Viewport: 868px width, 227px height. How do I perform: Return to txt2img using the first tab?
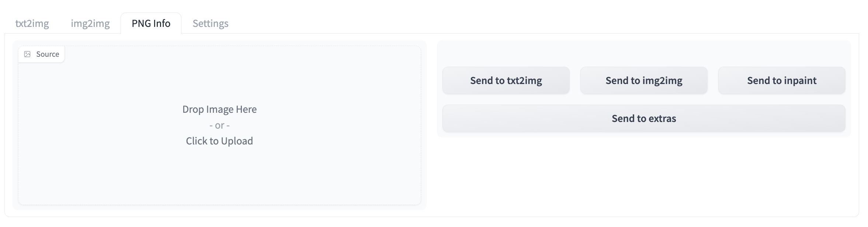pos(32,24)
